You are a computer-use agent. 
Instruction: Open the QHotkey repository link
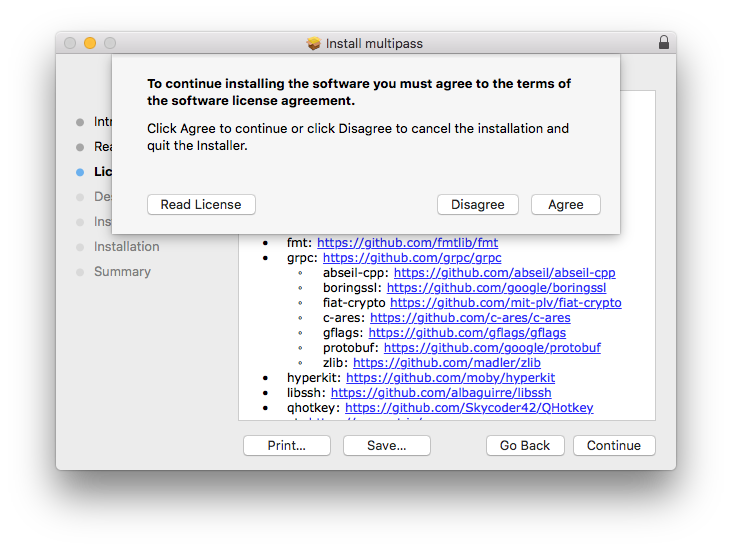coord(469,408)
